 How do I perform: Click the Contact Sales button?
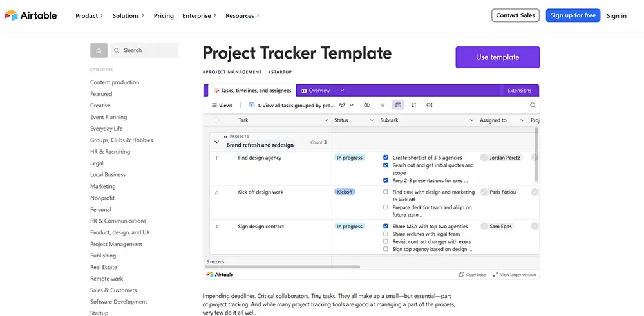tap(515, 15)
